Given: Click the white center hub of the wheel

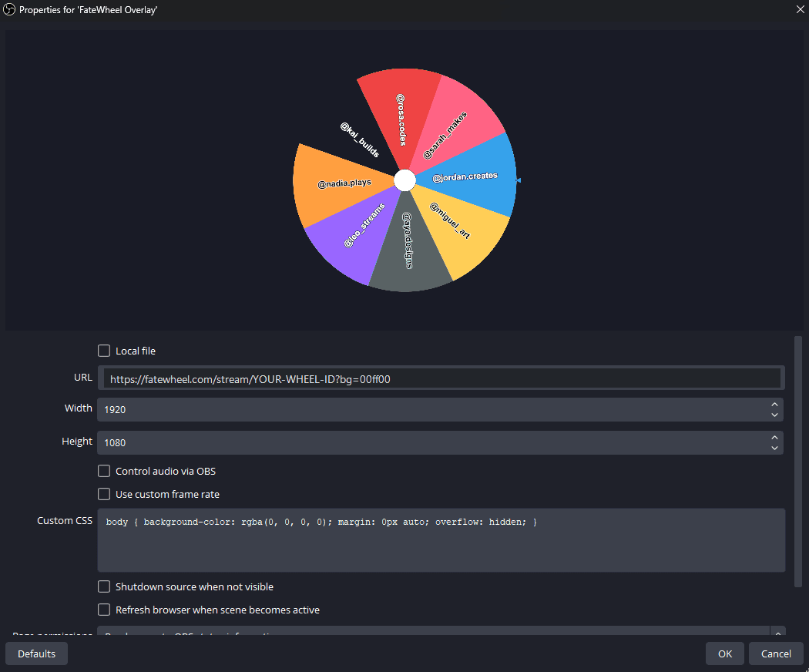Looking at the screenshot, I should (405, 180).
